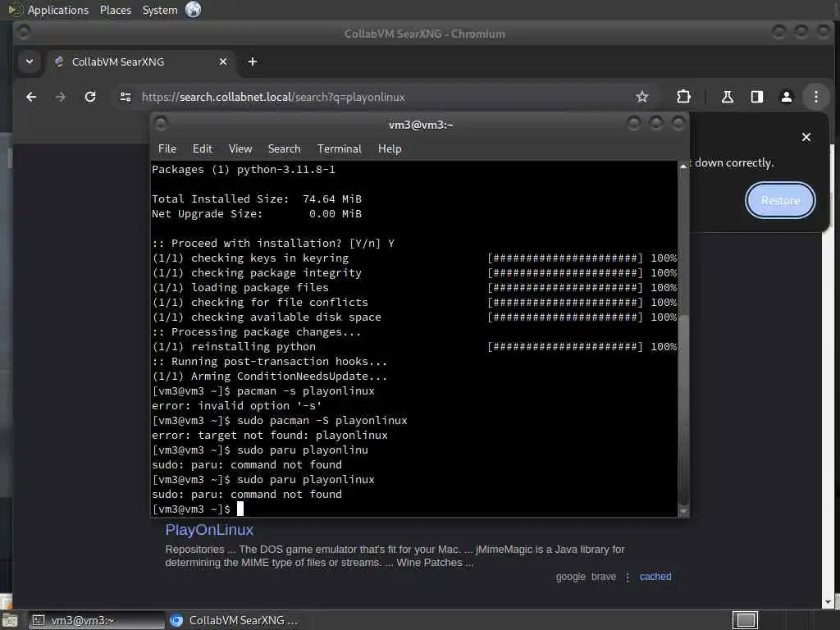840x630 pixels.
Task: Click the terminal scrollbar thumb
Action: coord(683,409)
